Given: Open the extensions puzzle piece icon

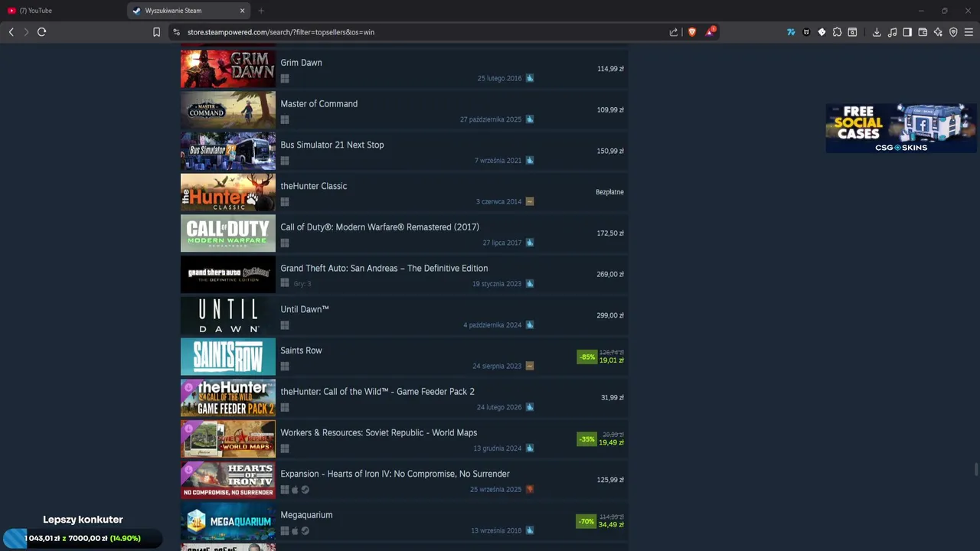Looking at the screenshot, I should [x=837, y=32].
